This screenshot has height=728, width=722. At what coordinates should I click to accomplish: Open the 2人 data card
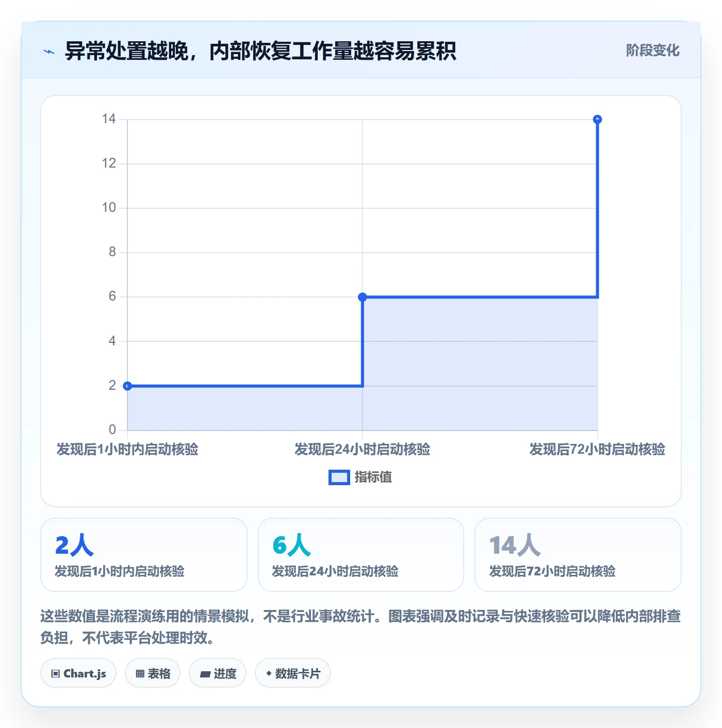(x=144, y=555)
